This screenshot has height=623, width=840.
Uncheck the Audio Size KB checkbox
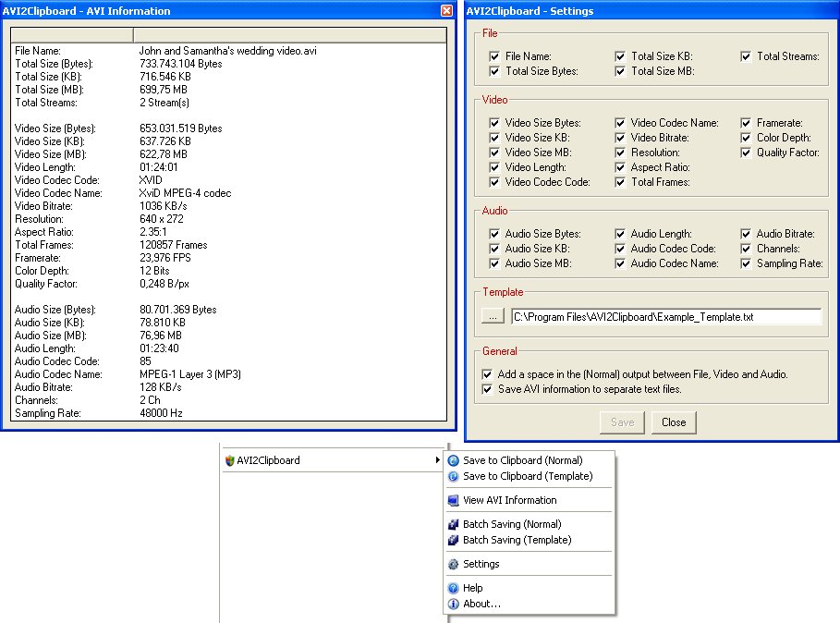coord(494,249)
